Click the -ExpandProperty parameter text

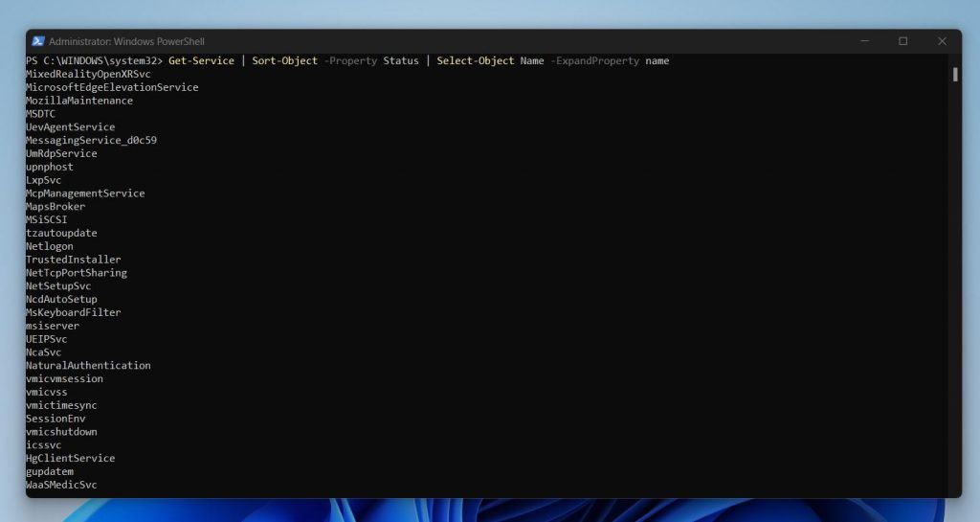click(594, 60)
